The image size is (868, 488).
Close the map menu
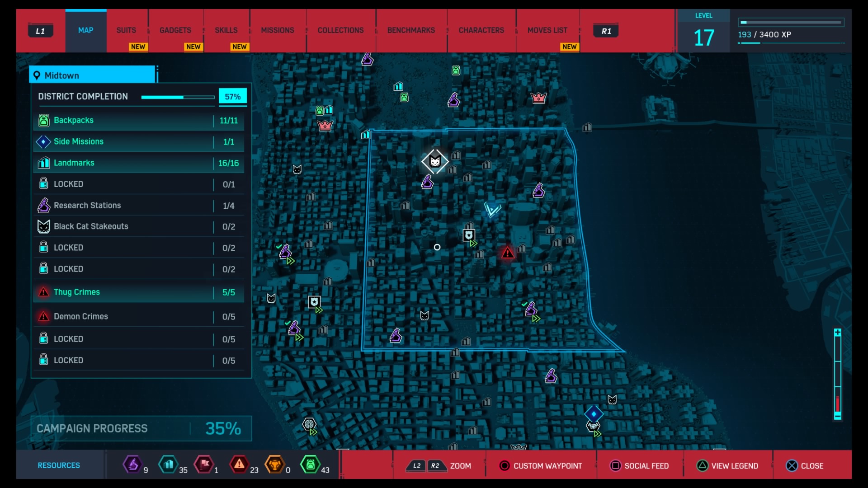pyautogui.click(x=805, y=465)
